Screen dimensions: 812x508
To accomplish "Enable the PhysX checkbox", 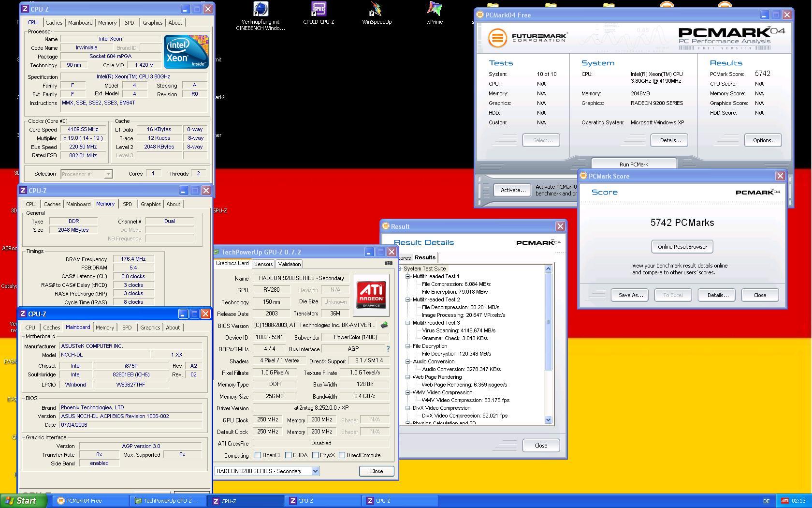I will [x=315, y=455].
